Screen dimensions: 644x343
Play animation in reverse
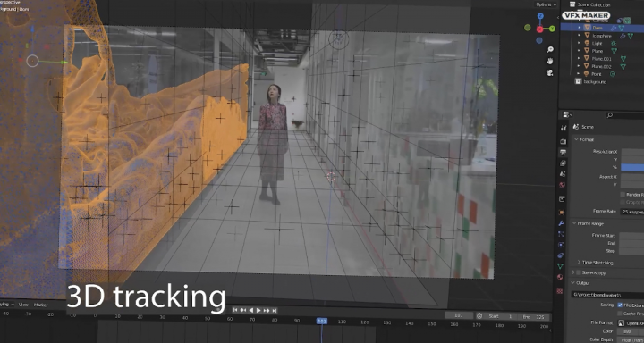(x=251, y=311)
